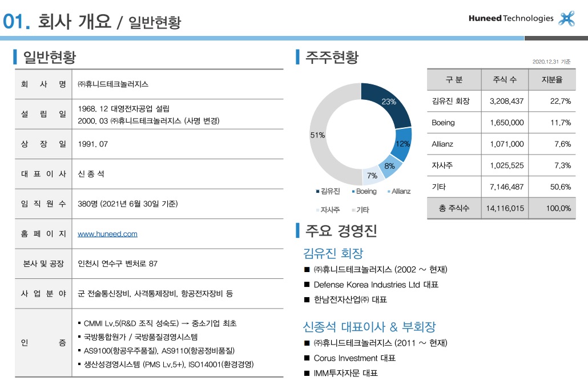
Task: Select the 51% gray donut segment
Action: (319, 135)
